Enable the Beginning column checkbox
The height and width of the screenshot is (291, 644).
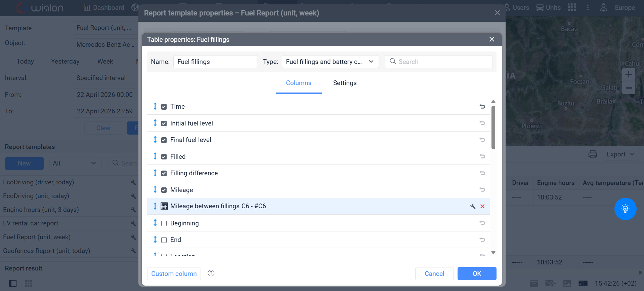point(164,223)
